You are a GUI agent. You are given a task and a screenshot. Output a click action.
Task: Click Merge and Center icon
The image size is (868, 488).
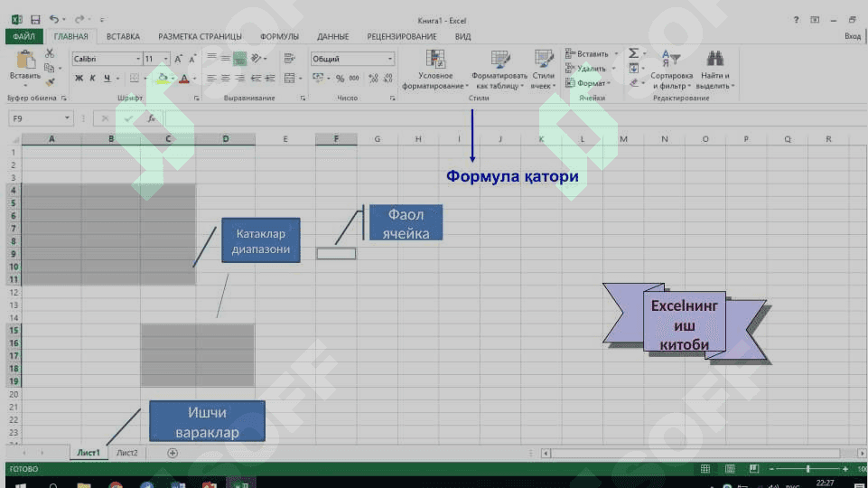click(290, 78)
